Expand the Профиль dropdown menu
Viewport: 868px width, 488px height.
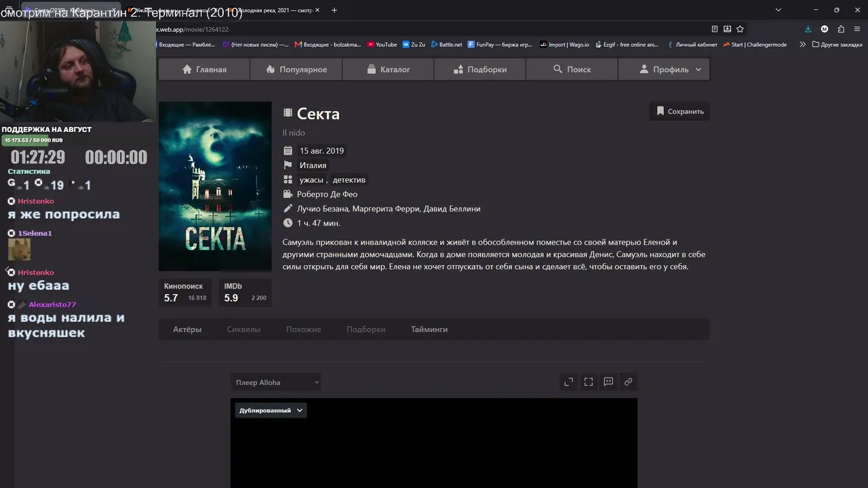click(664, 69)
